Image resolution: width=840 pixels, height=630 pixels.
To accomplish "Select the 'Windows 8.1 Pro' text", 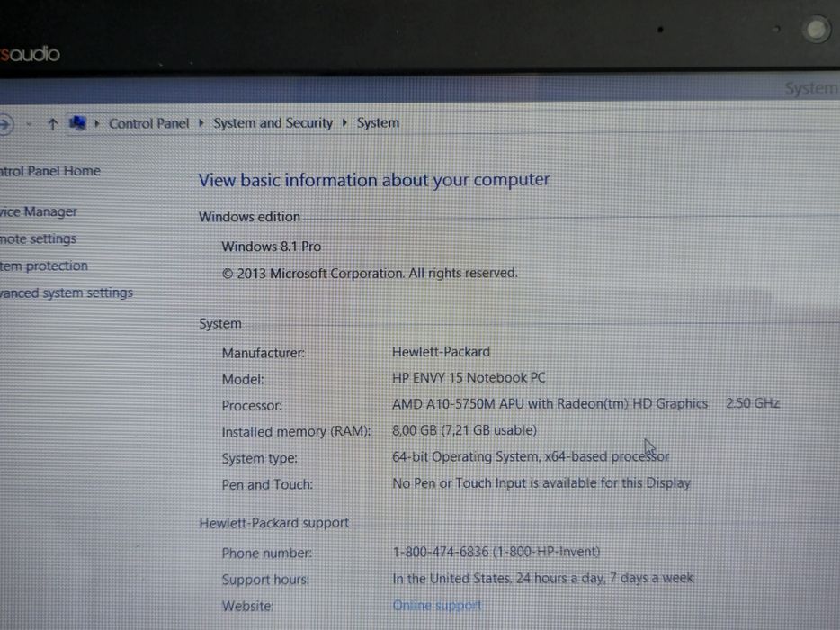I will [271, 247].
